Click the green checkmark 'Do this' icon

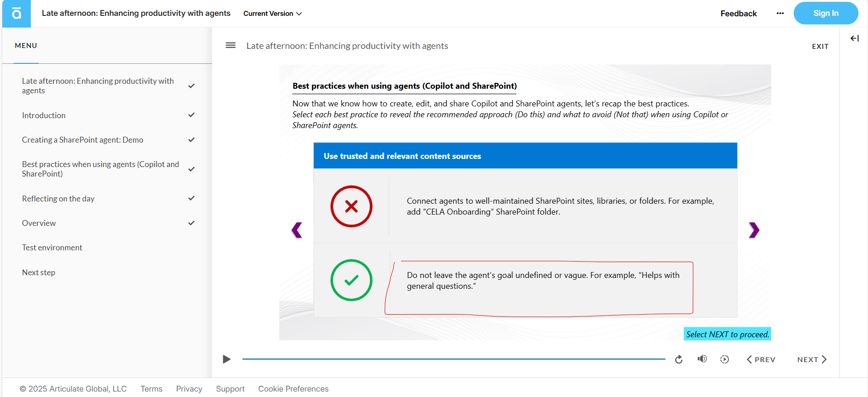(x=352, y=280)
